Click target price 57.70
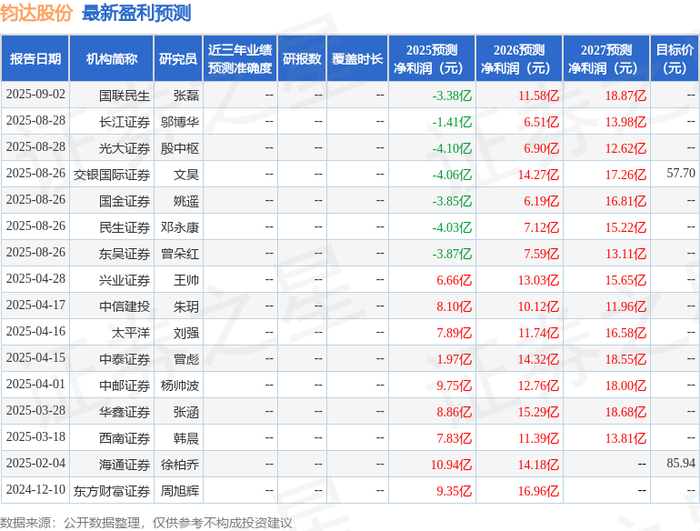 pyautogui.click(x=681, y=173)
